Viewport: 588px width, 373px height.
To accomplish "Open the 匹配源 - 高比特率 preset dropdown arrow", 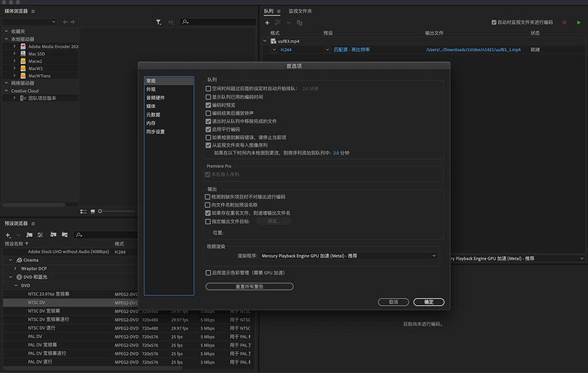I will [327, 50].
